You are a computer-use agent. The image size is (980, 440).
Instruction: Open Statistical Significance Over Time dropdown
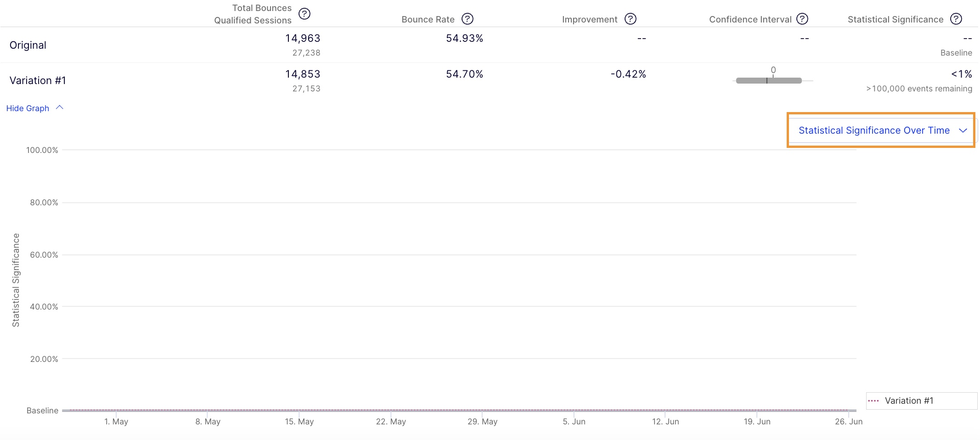pyautogui.click(x=874, y=130)
